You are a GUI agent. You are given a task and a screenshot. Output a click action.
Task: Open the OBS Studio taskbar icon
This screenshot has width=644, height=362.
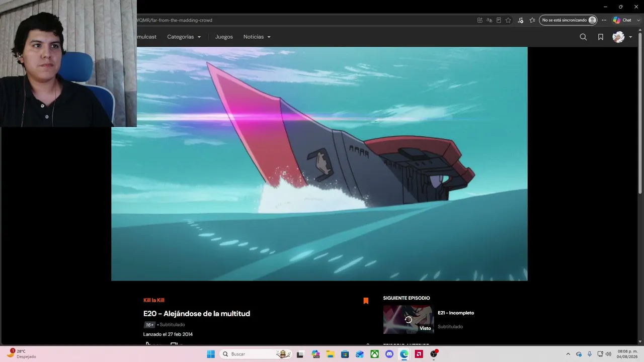pyautogui.click(x=434, y=354)
